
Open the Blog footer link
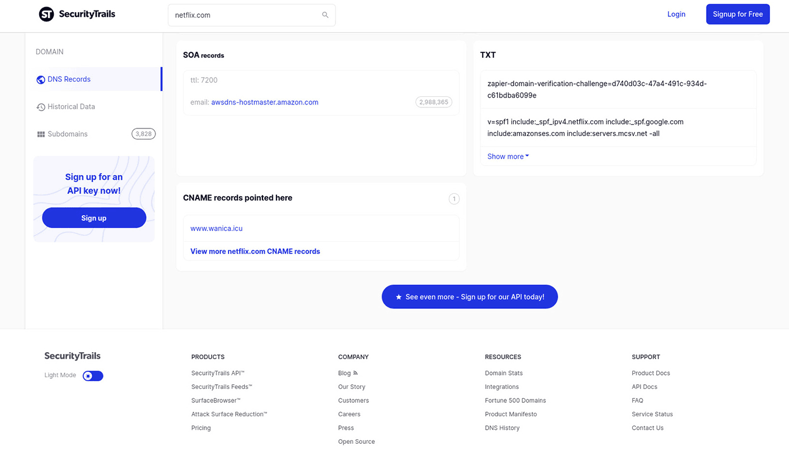tap(344, 373)
